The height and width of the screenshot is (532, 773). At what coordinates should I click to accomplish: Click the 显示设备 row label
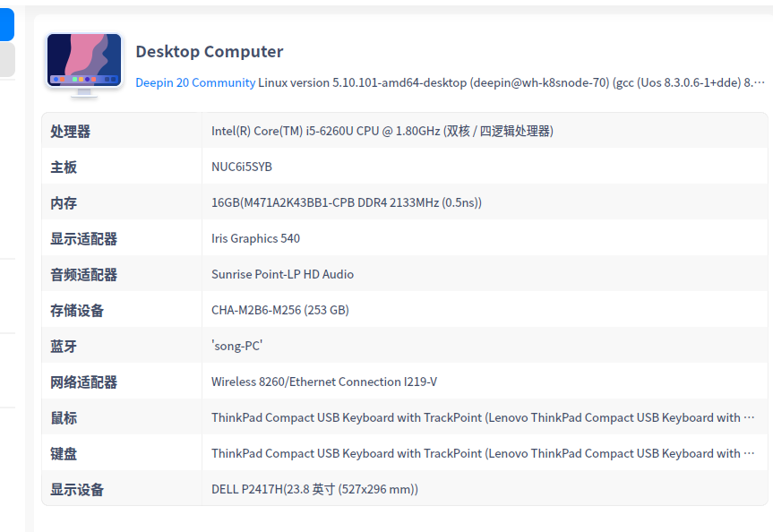point(77,490)
